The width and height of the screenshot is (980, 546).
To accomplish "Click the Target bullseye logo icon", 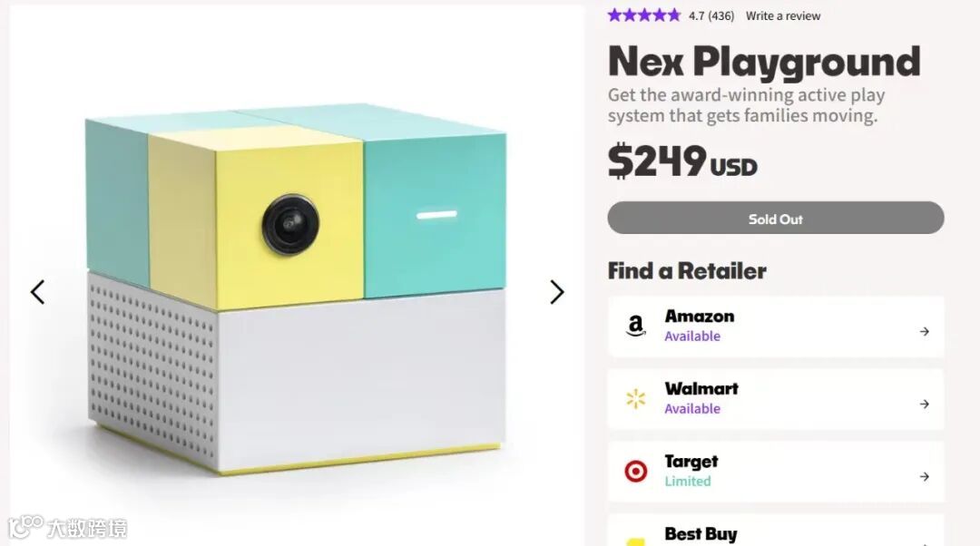I will (x=636, y=472).
